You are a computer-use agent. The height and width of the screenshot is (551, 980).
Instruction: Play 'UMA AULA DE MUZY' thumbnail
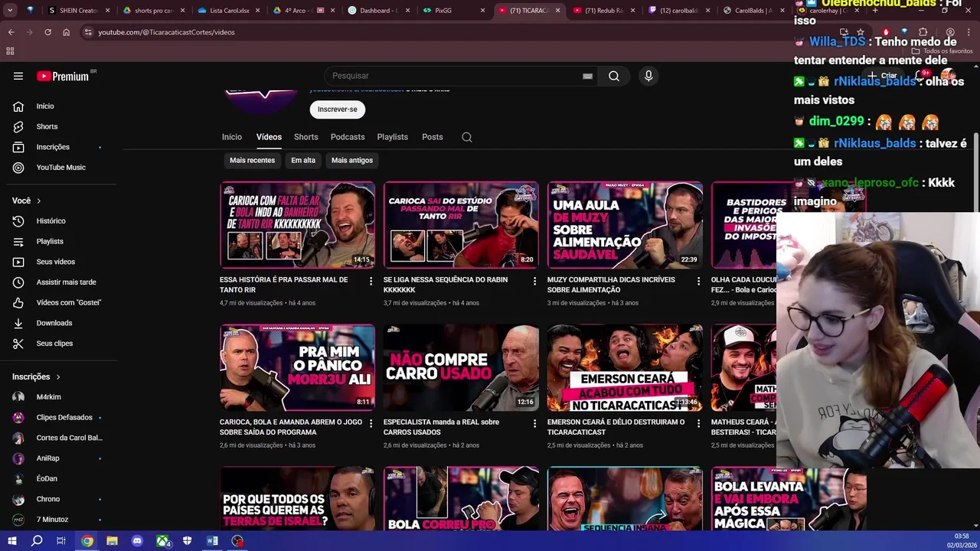tap(625, 225)
